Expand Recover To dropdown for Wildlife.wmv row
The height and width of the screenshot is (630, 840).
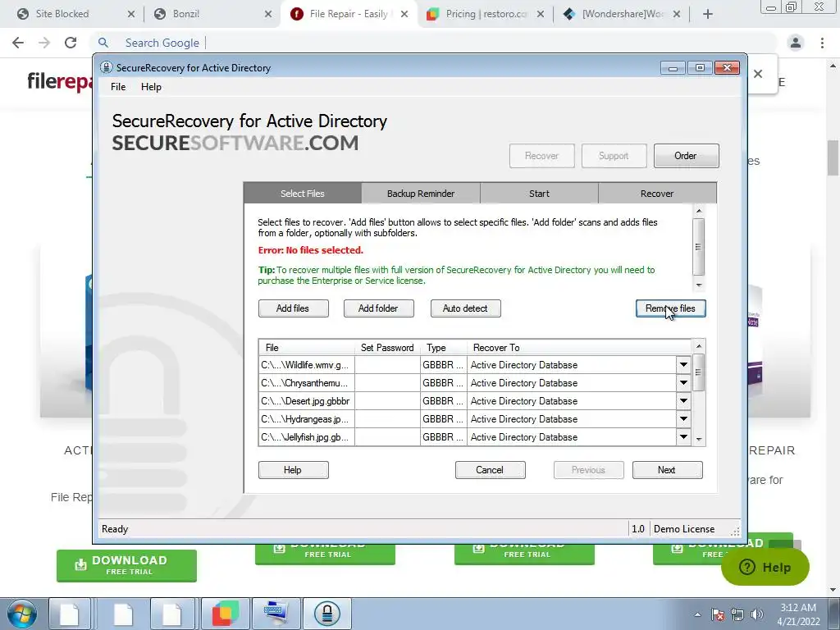(x=683, y=365)
